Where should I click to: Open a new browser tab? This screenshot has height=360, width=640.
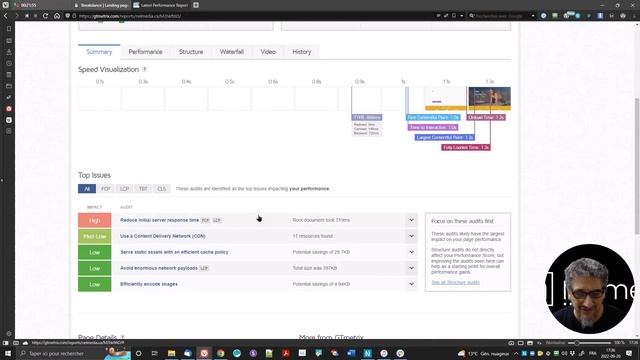click(x=196, y=5)
